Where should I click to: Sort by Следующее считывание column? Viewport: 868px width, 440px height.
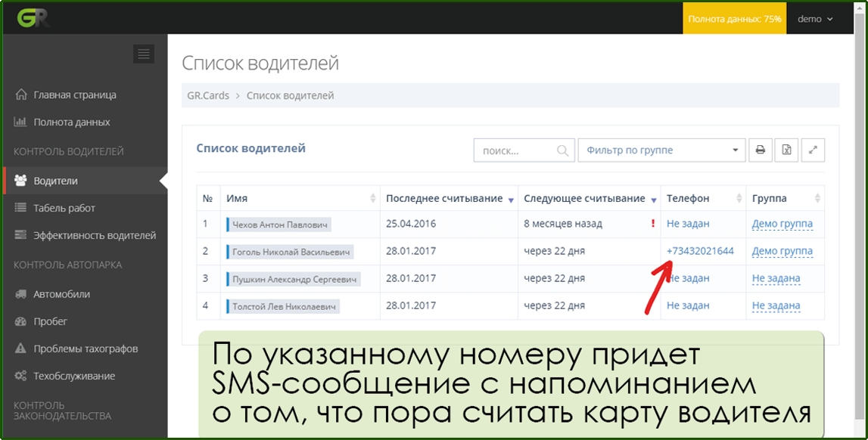(589, 198)
